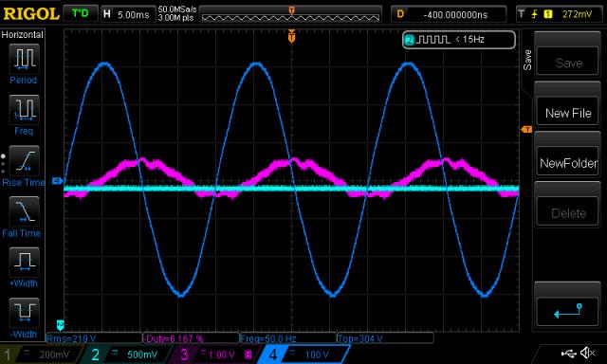This screenshot has width=607, height=364.
Task: Toggle channel 2 500mV
Action: pos(126,355)
